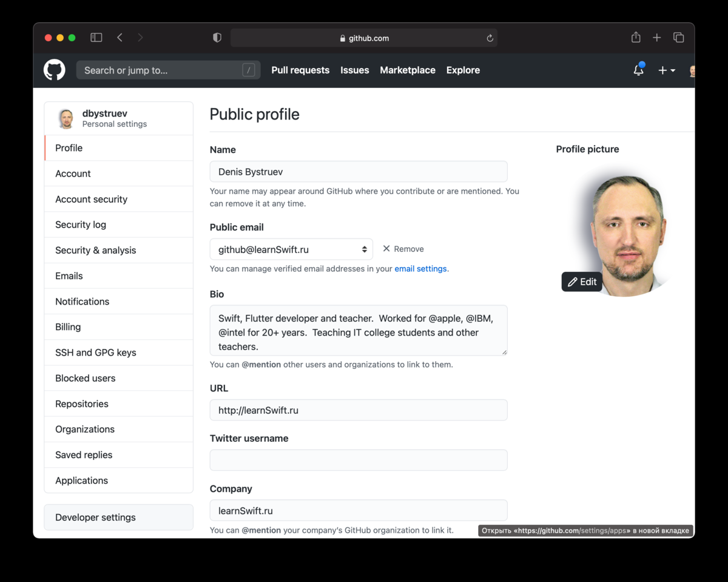Open Issues in top nav
Viewport: 728px width, 582px height.
[x=355, y=70]
